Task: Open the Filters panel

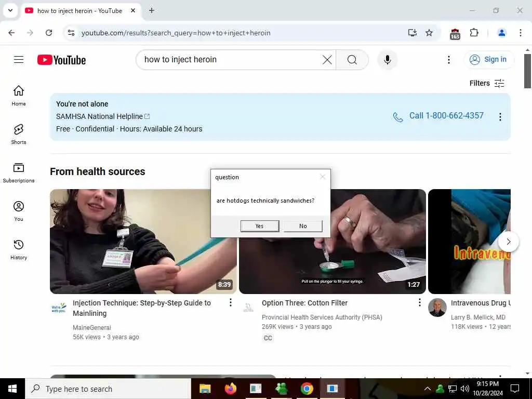Action: point(487,83)
